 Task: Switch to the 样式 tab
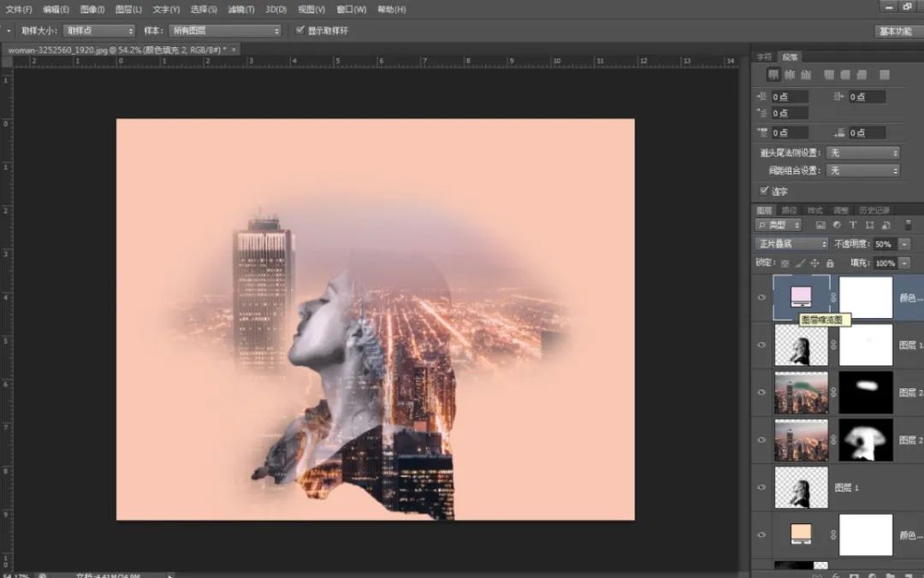815,210
